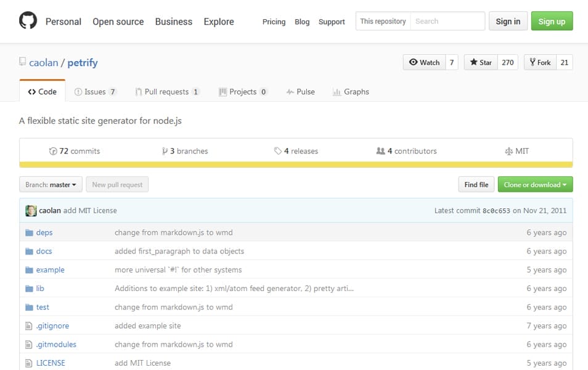Click the releases tag icon
This screenshot has width=588, height=370.
coord(278,151)
